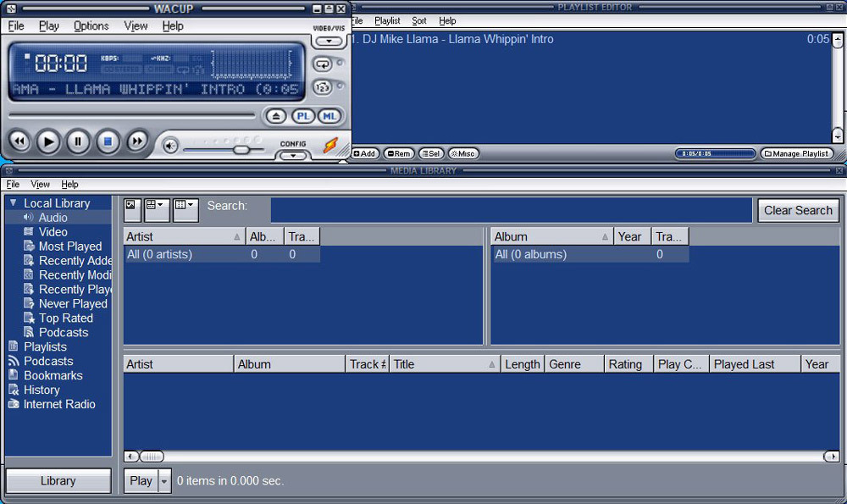Toggle the repeat button

pyautogui.click(x=322, y=64)
